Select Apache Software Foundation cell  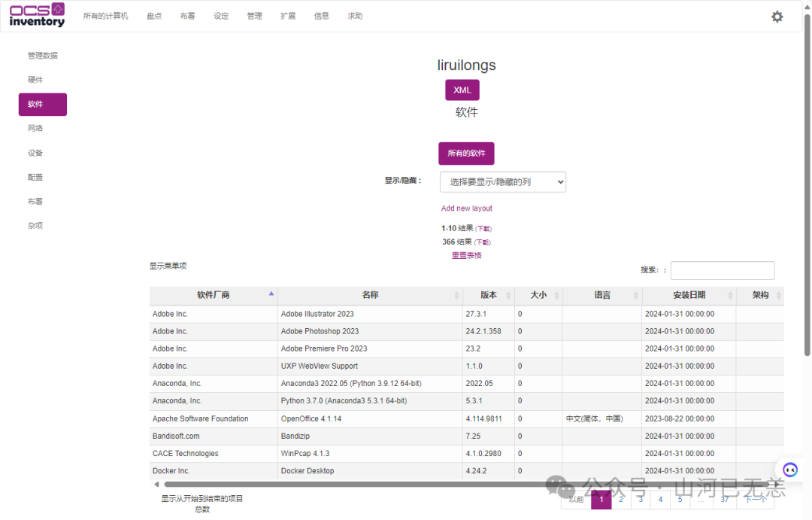[214, 419]
